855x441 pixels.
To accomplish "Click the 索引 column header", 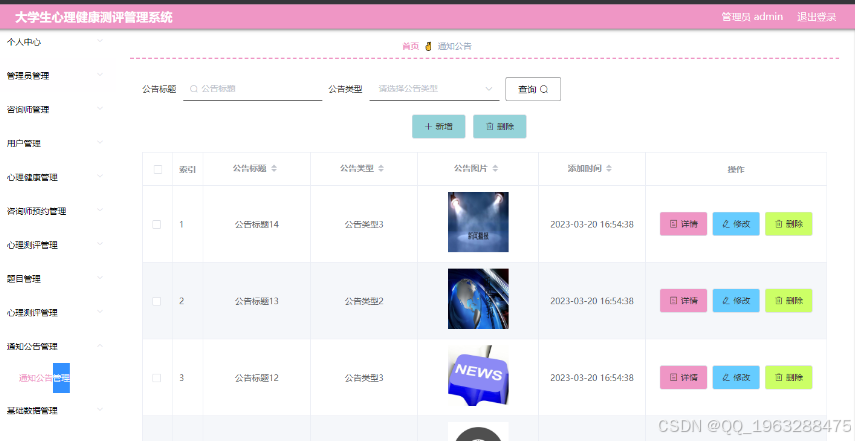I will (x=187, y=170).
